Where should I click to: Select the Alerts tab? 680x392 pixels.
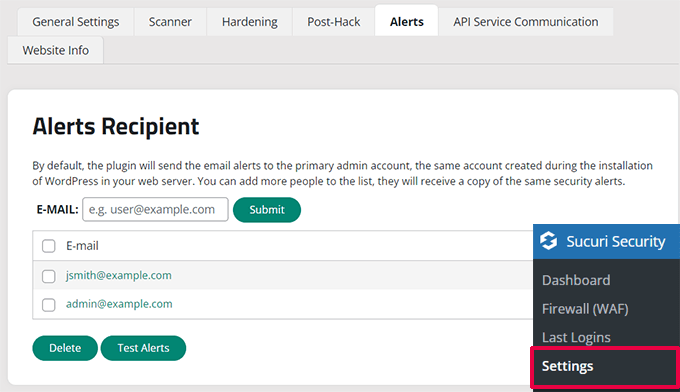point(406,21)
